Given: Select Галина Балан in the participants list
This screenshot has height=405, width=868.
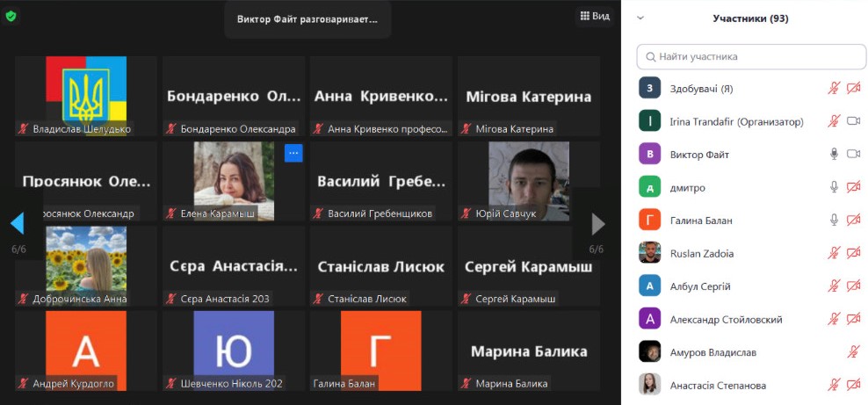Looking at the screenshot, I should tap(700, 221).
